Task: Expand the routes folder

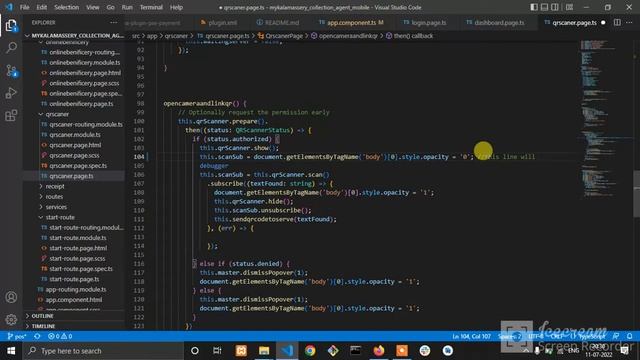Action: tap(54, 197)
